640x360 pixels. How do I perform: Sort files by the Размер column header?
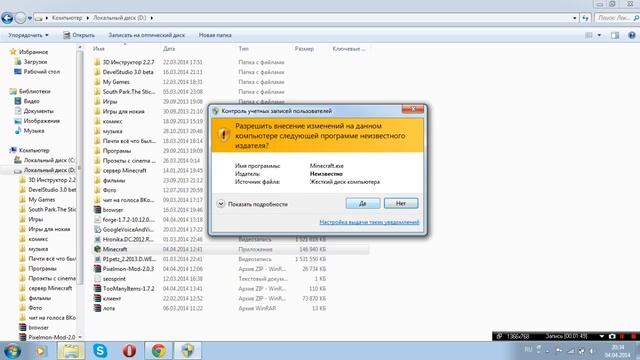[x=304, y=49]
